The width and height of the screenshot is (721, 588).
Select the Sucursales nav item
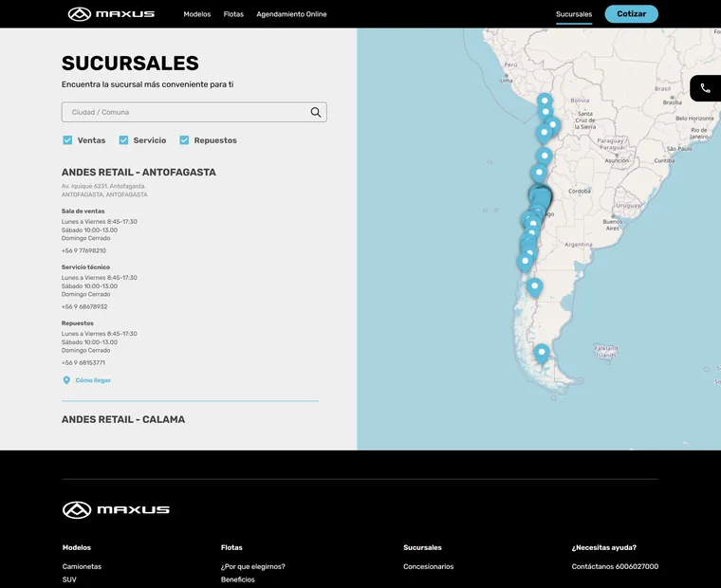pyautogui.click(x=574, y=14)
